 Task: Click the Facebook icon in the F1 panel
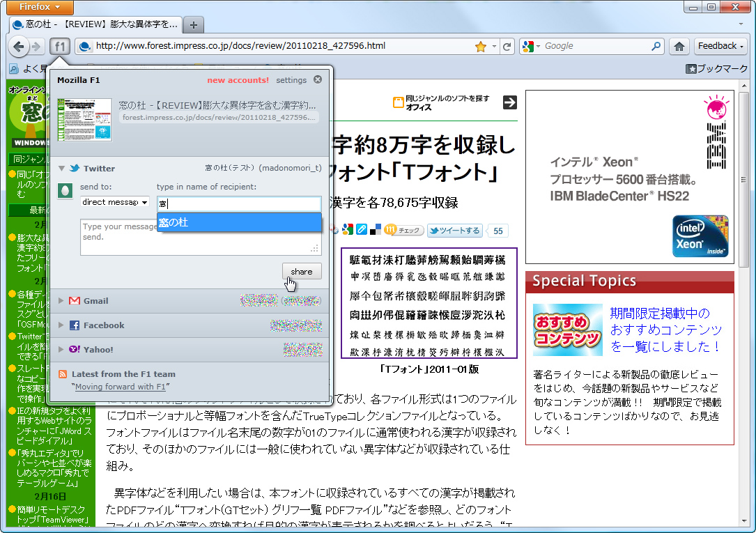75,325
